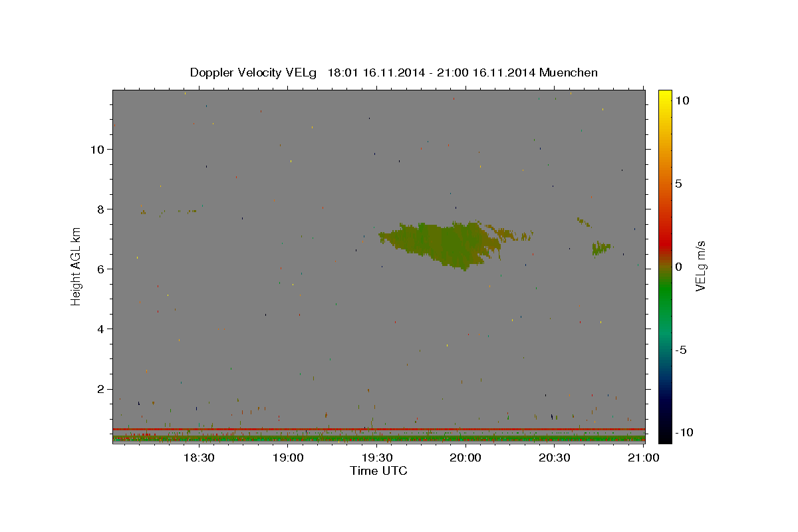
Task: Click the height tick label 6
Action: (101, 269)
